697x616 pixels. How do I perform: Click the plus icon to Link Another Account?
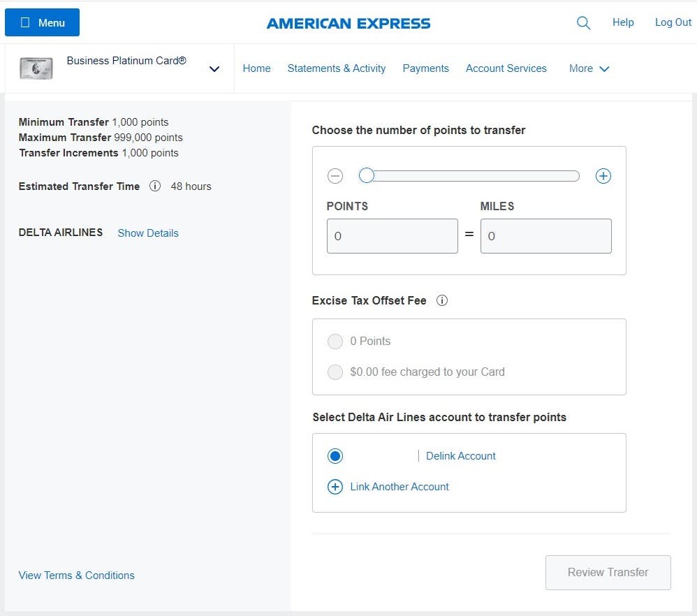pyautogui.click(x=335, y=487)
